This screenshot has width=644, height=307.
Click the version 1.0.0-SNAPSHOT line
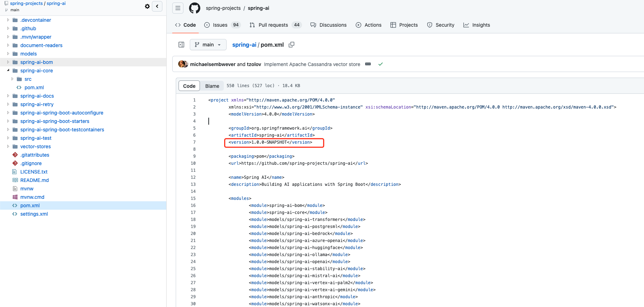(270, 142)
